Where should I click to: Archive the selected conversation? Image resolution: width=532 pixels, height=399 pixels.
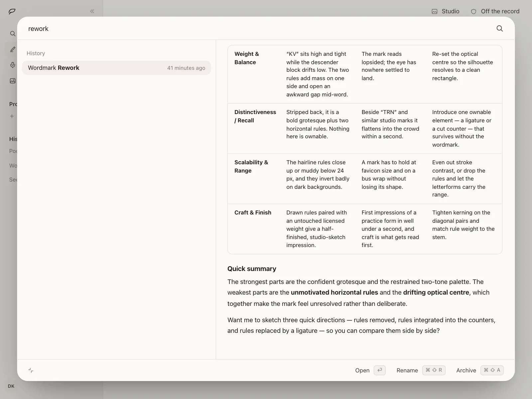480,370
